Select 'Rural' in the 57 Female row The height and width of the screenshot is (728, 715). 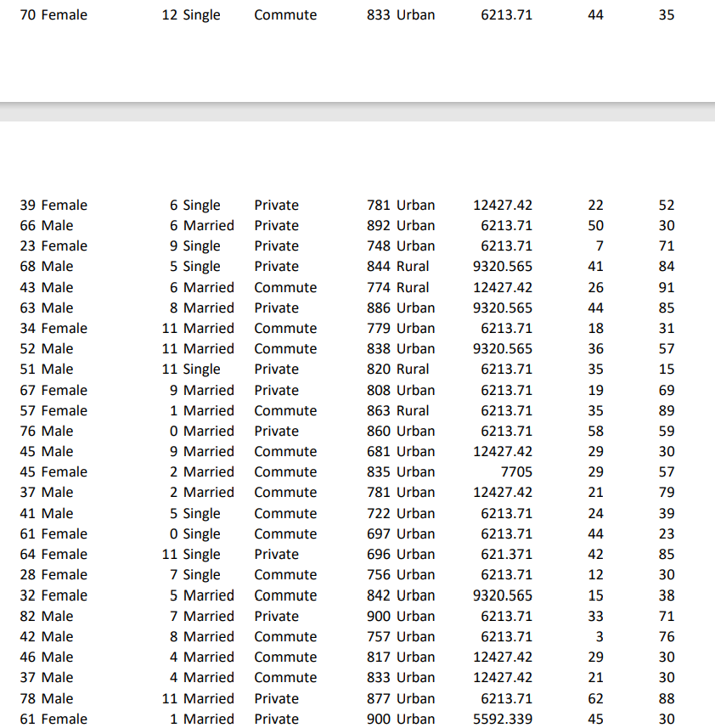coord(413,410)
